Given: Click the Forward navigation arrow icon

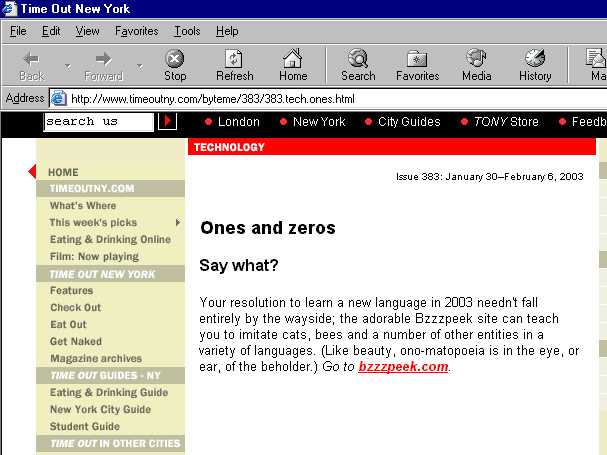Looking at the screenshot, I should point(103,59).
